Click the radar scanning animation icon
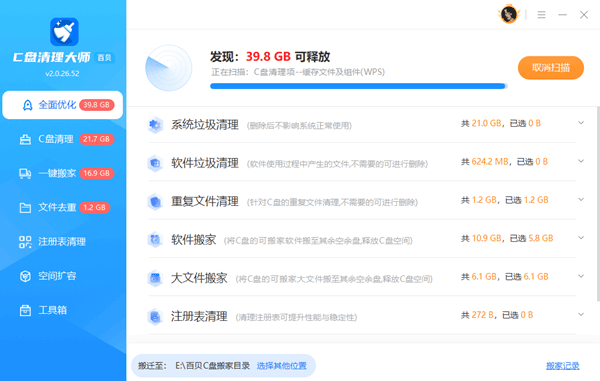Viewport: 600px width, 381px height. [x=169, y=68]
